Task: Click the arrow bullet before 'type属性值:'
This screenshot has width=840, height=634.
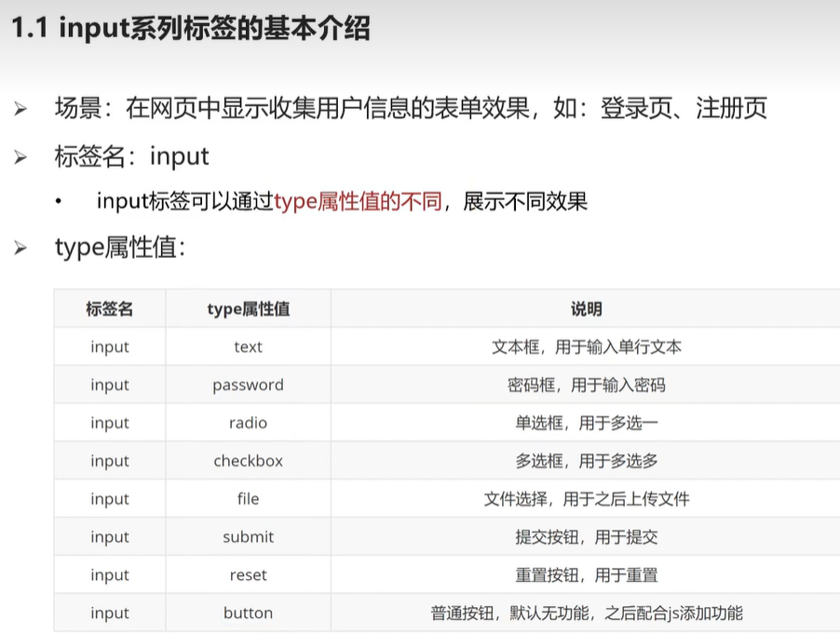Action: [20, 248]
